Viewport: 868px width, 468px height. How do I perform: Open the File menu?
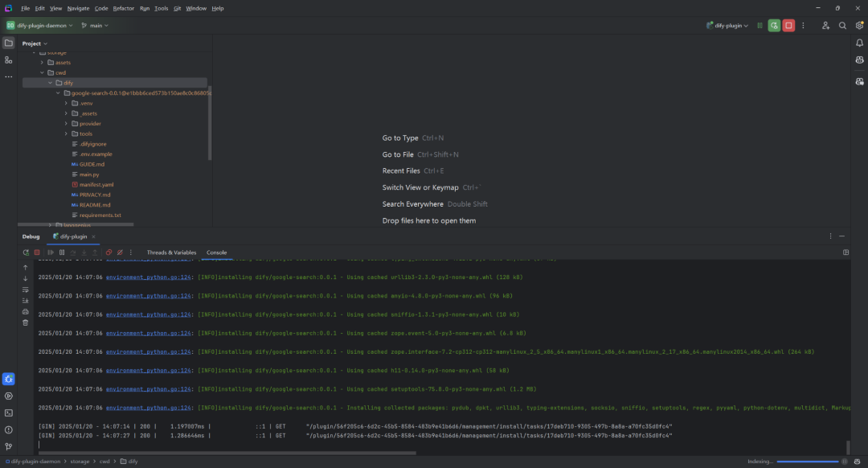[26, 8]
